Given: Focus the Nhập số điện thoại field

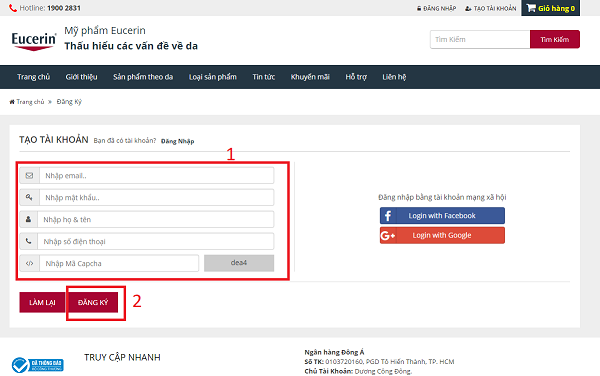Looking at the screenshot, I should (x=156, y=241).
